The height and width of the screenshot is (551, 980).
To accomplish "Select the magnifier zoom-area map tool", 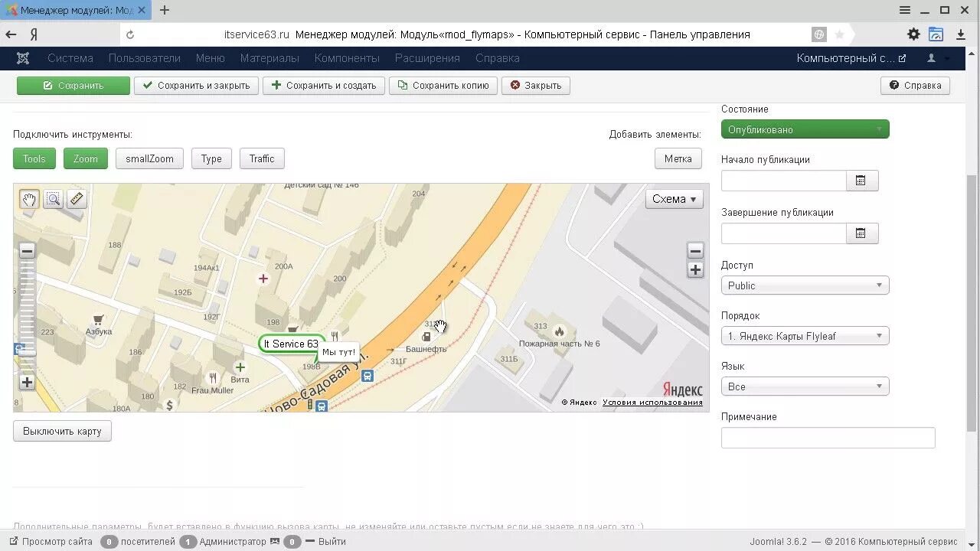I will [53, 200].
